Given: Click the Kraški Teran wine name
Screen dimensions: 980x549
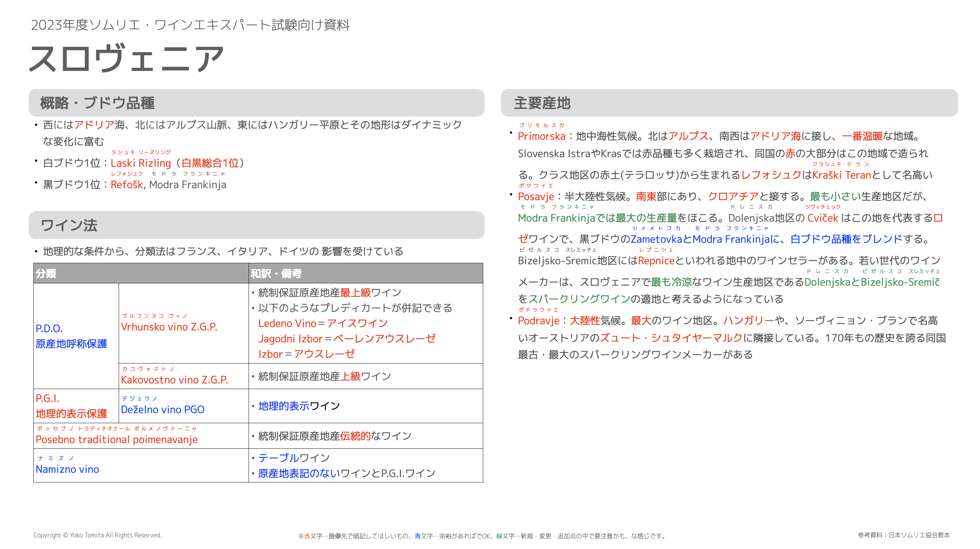Looking at the screenshot, I should click(x=842, y=175).
